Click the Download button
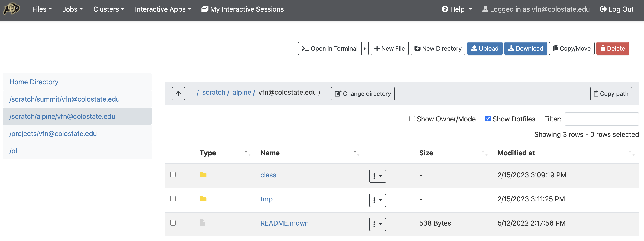The width and height of the screenshot is (644, 241). pos(526,48)
